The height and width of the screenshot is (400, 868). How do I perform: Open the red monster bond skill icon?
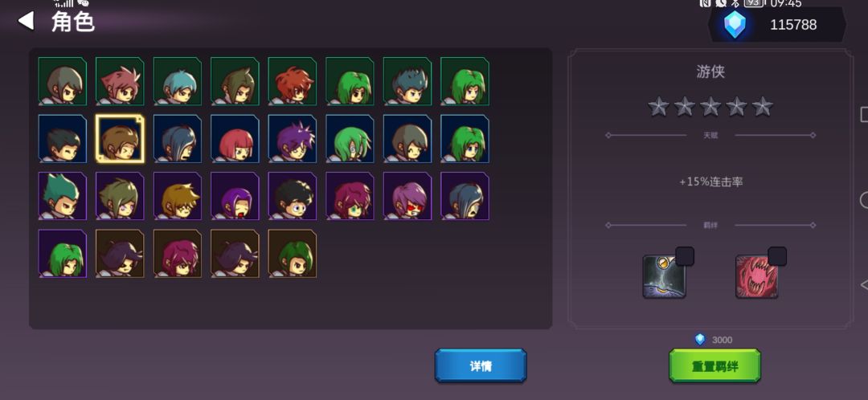tap(757, 276)
